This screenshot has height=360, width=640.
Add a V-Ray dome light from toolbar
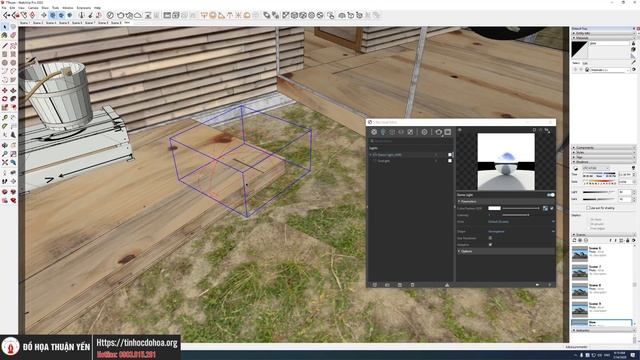point(247,15)
